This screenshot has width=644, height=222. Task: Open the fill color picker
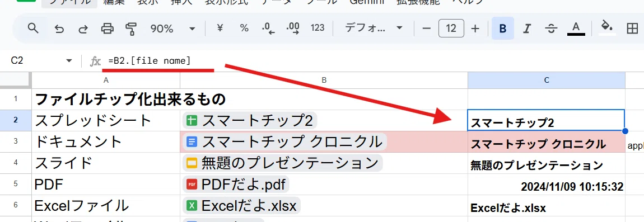click(607, 27)
